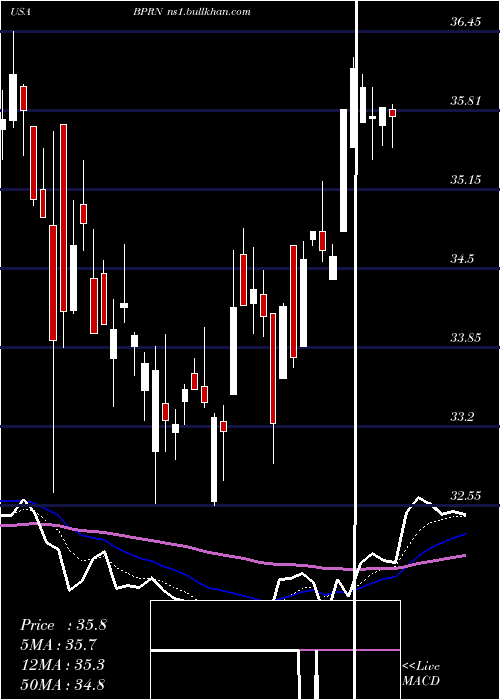Viewport: 500px width, 700px height.
Task: Click the USA market label
Action: click(21, 12)
